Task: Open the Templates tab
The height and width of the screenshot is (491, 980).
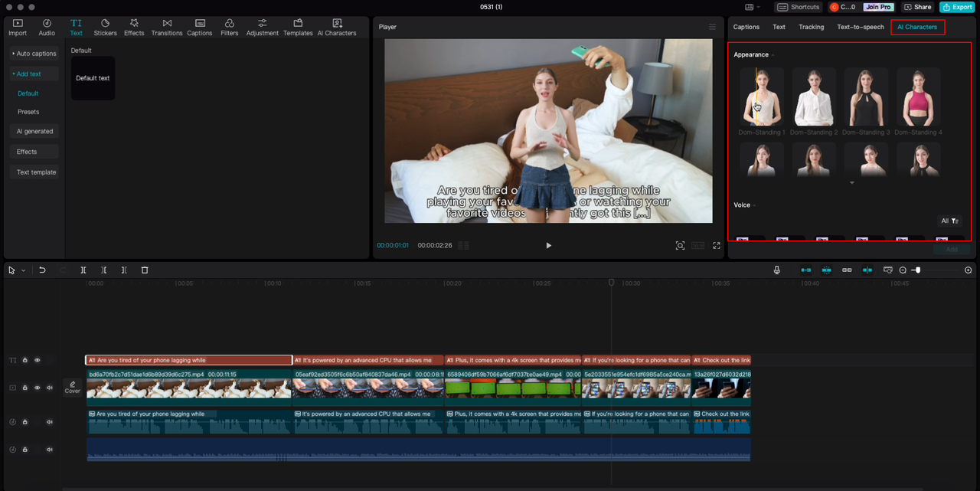Action: pyautogui.click(x=298, y=28)
